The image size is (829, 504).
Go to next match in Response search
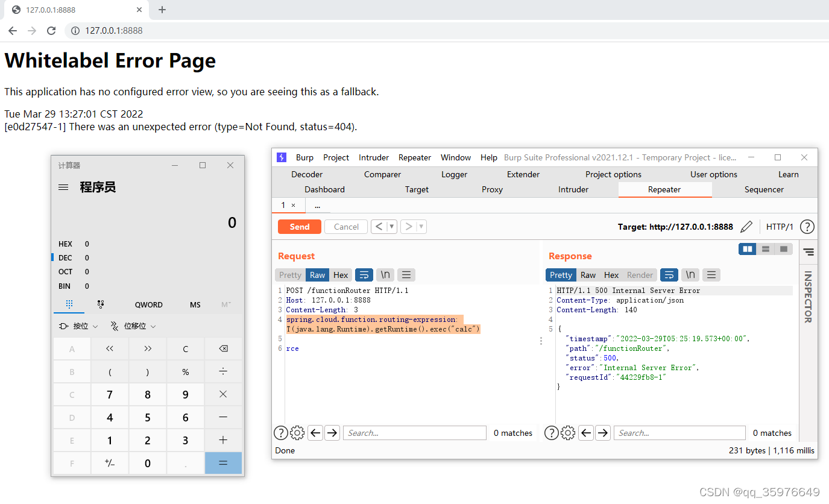tap(603, 433)
